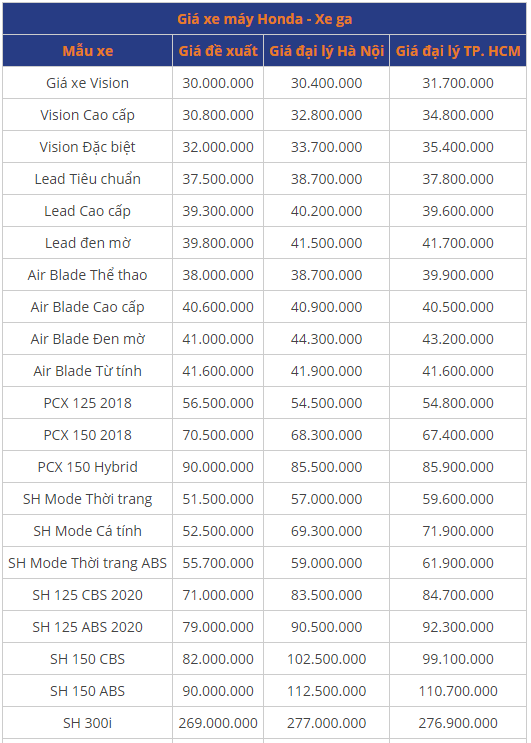Select the 'Giá xe Vision' row label

tap(88, 83)
